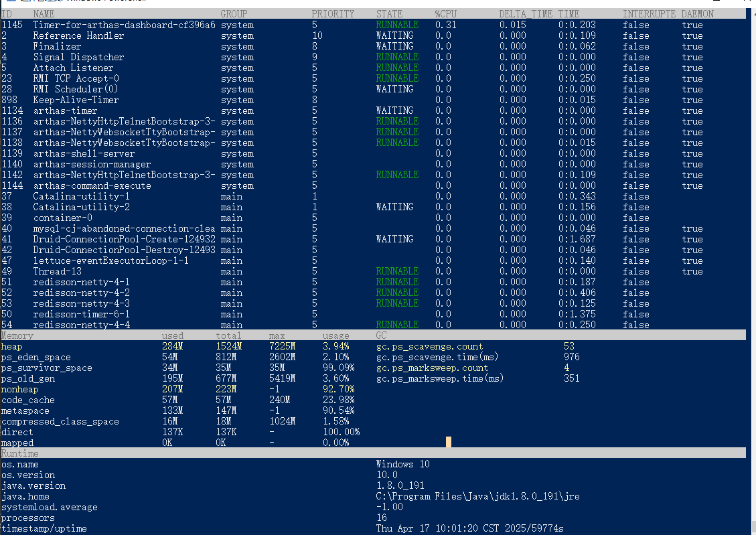This screenshot has height=535, width=756.
Task: Click the 0:1.687 TIME value
Action: pos(577,239)
